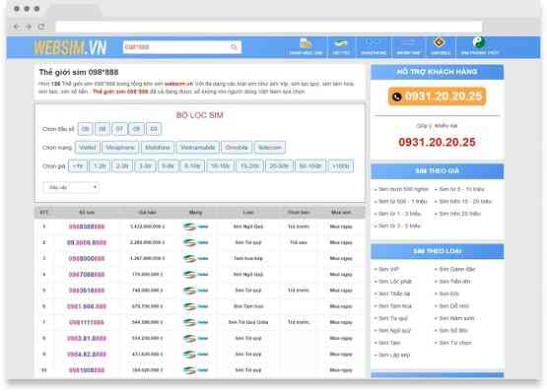The width and height of the screenshot is (547, 392).
Task: Choose the 10-15tr price filter
Action: [x=220, y=166]
